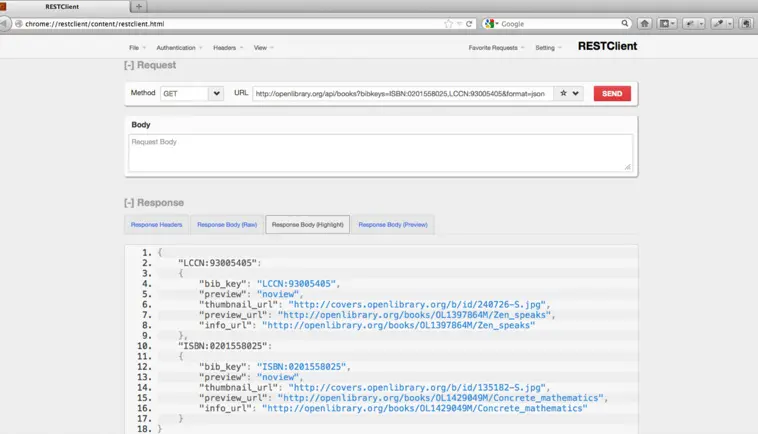Click the "LCCN:93005405" bib_key value

click(296, 284)
